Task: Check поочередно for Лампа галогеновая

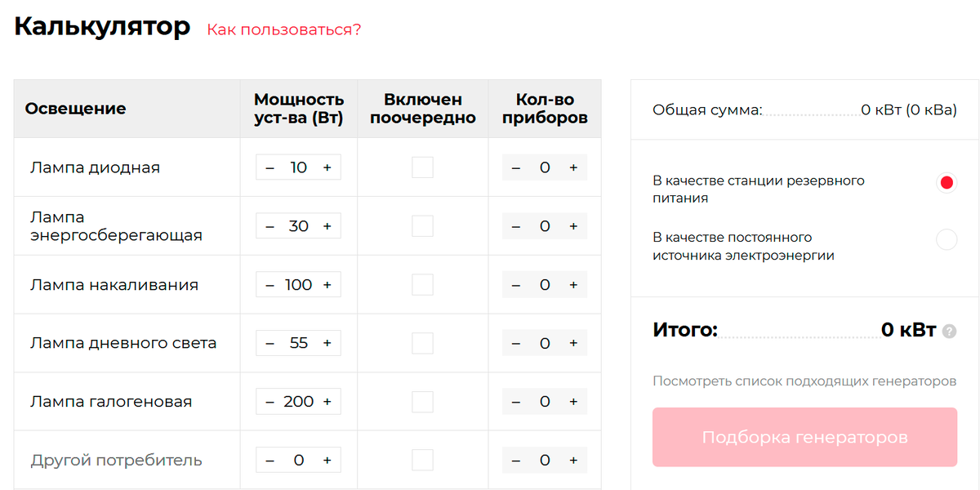Action: (422, 401)
